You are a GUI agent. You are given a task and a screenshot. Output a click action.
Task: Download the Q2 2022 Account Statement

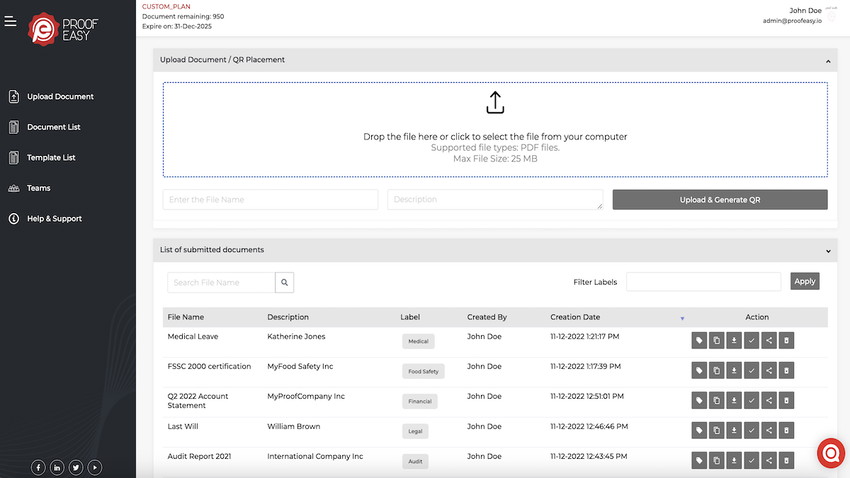point(734,401)
